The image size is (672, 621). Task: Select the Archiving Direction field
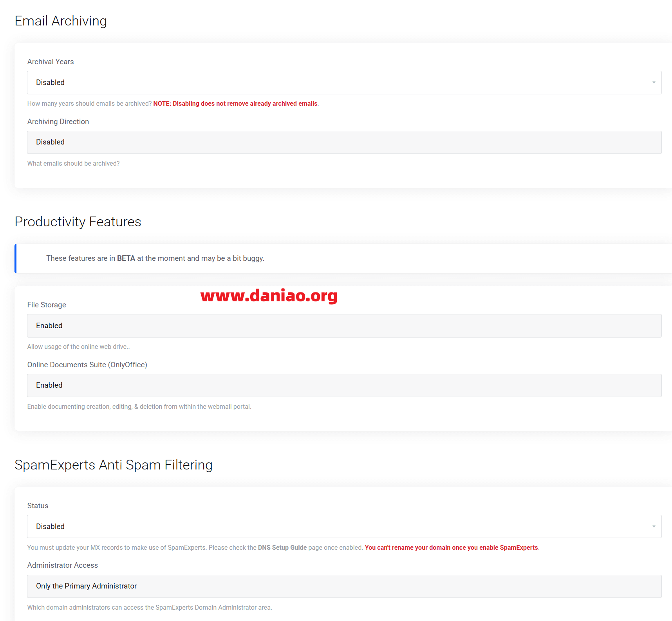coord(344,142)
